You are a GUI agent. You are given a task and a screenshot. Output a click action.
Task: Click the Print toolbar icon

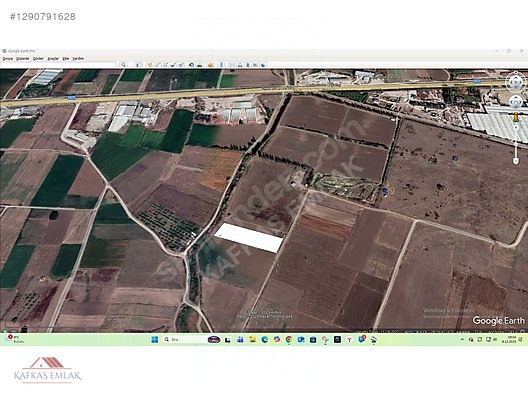240,65
